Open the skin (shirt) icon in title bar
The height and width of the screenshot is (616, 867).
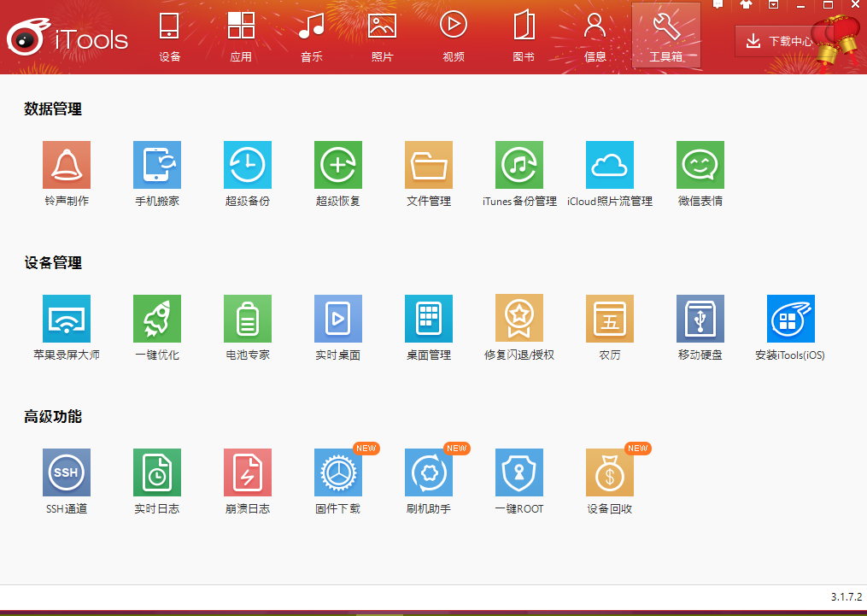[746, 4]
